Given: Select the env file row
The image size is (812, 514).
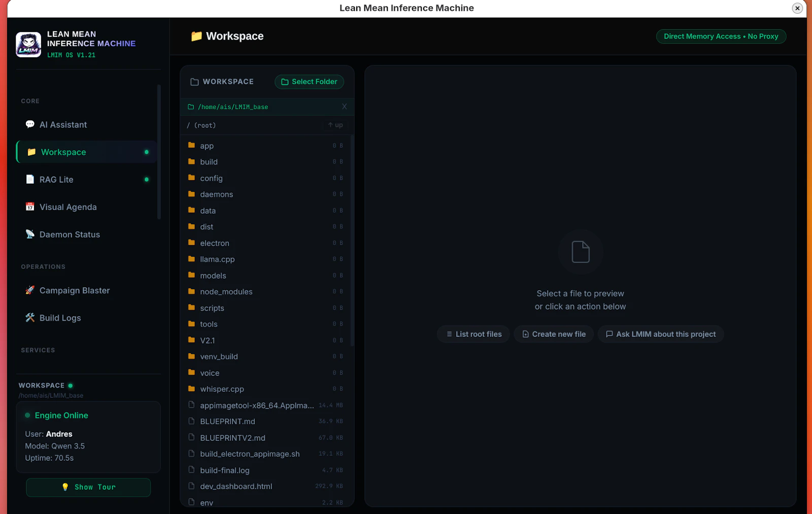Looking at the screenshot, I should (x=266, y=502).
